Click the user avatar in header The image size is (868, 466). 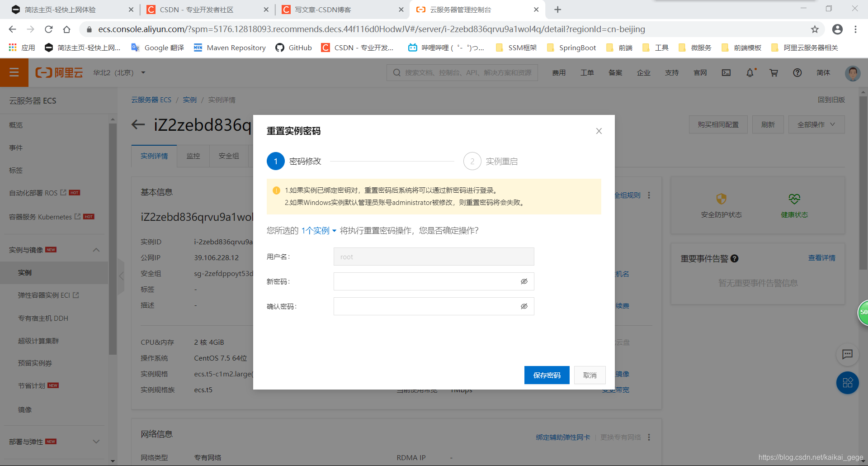tap(853, 72)
